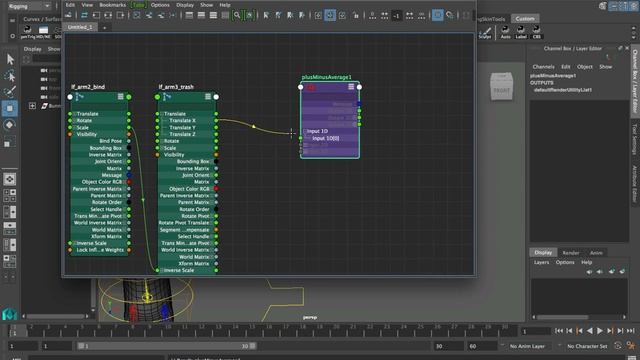
Task: Select the arrow Select tool
Action: click(x=10, y=60)
